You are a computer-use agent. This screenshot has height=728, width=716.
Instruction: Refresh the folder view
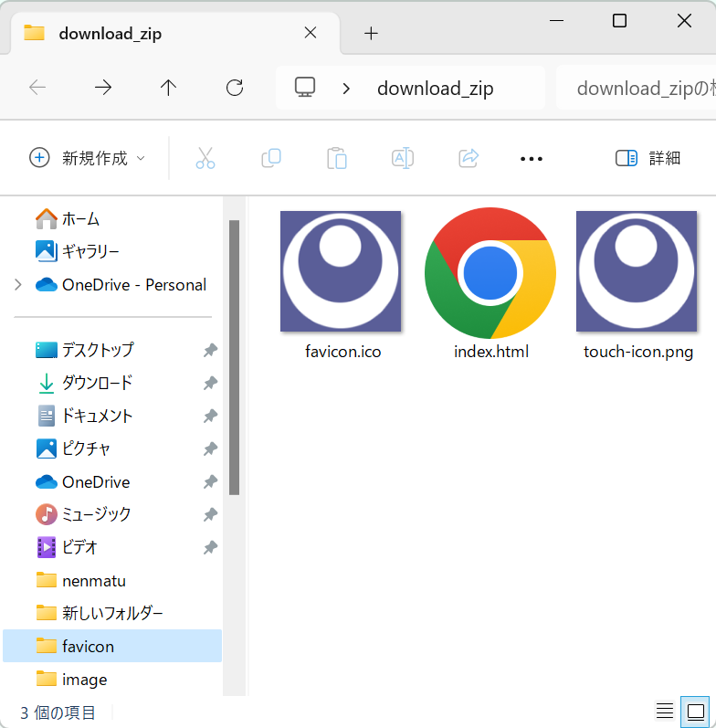235,88
